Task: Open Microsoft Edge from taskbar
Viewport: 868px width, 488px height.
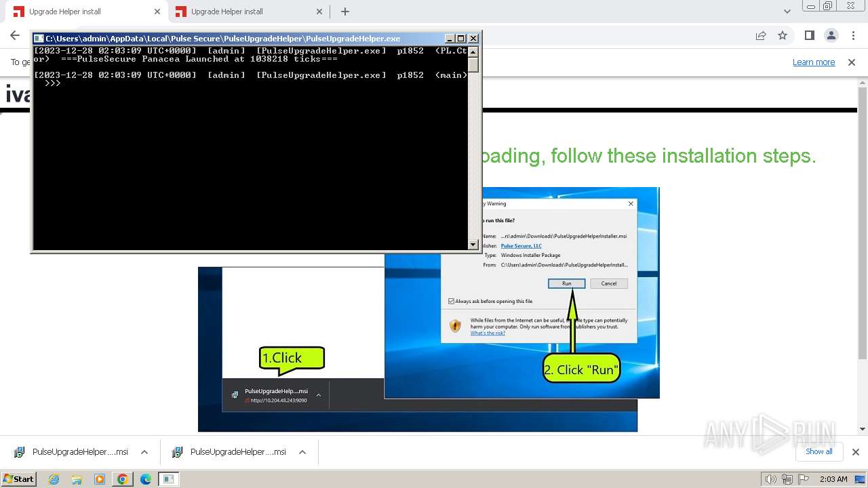Action: 146,479
